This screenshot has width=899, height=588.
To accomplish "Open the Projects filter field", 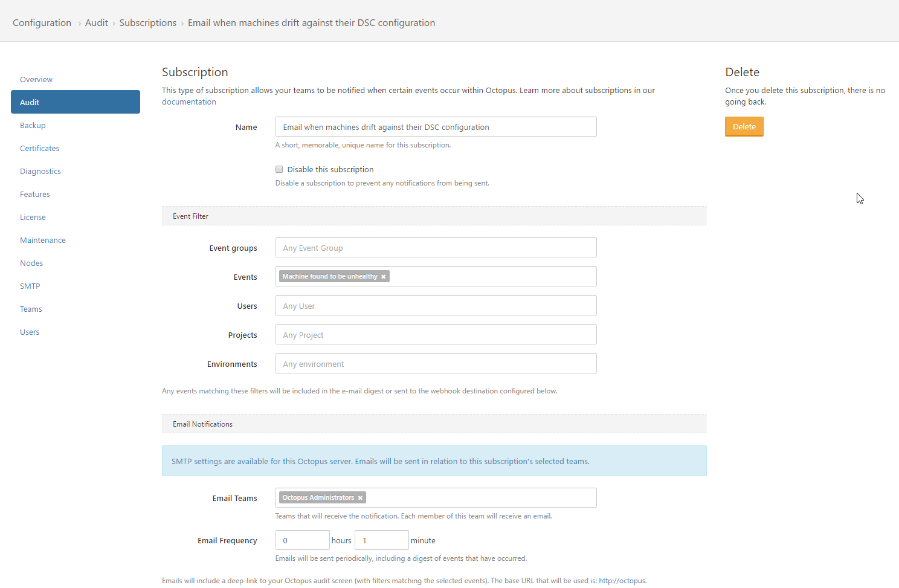I will coord(435,335).
